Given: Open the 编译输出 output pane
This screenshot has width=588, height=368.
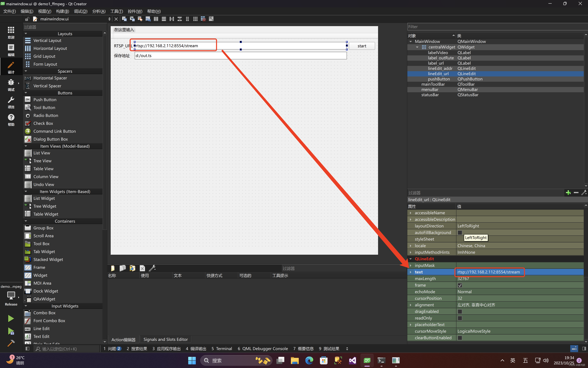Looking at the screenshot, I should tap(196, 349).
